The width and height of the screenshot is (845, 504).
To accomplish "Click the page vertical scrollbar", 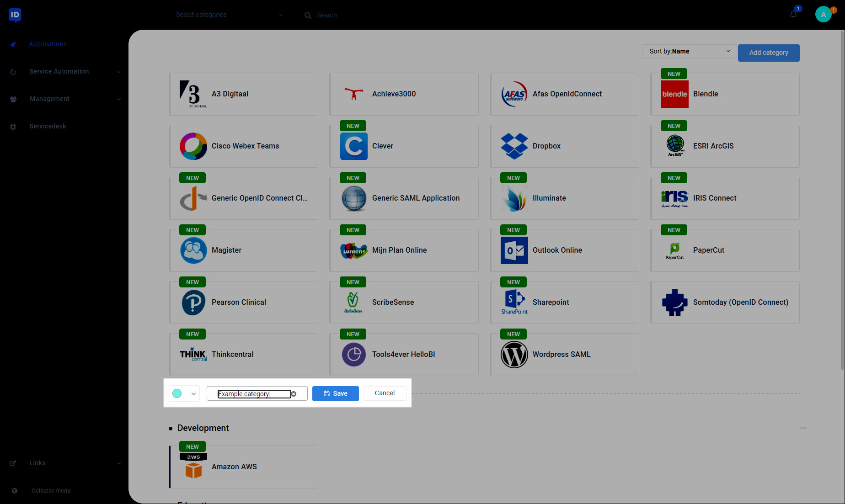I will click(842, 201).
